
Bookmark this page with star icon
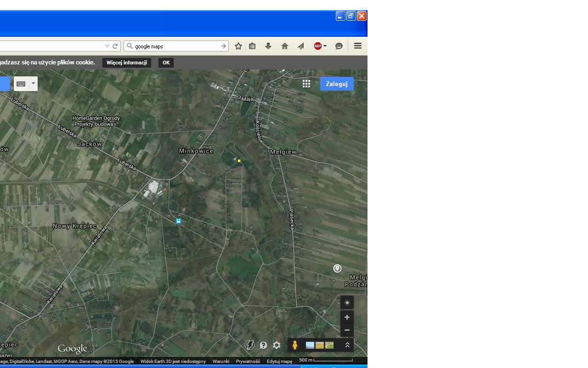[x=238, y=46]
